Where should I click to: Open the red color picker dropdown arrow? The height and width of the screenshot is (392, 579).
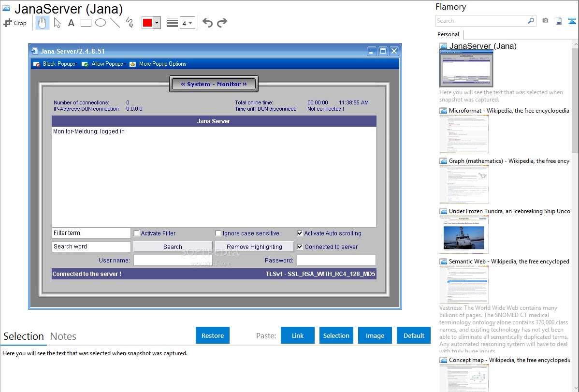click(157, 23)
